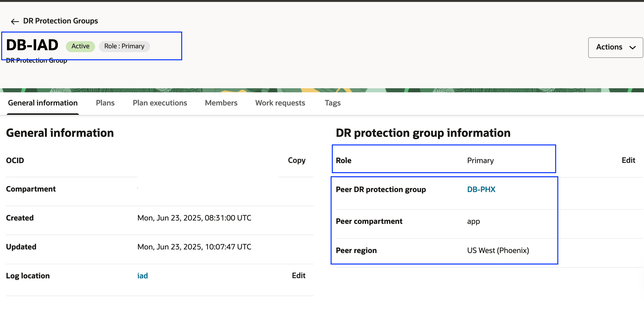Click the Actions chevron arrow
The image size is (644, 331).
[633, 47]
